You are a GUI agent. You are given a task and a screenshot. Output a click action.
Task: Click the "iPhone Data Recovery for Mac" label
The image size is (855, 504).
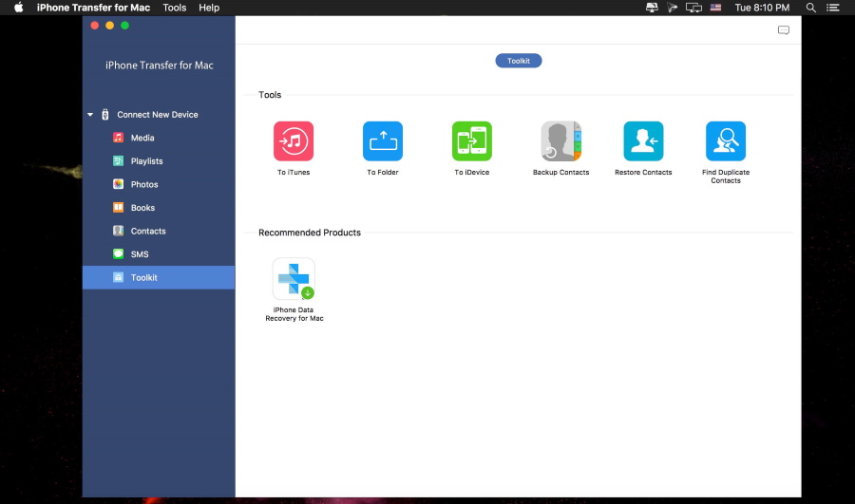click(x=294, y=314)
